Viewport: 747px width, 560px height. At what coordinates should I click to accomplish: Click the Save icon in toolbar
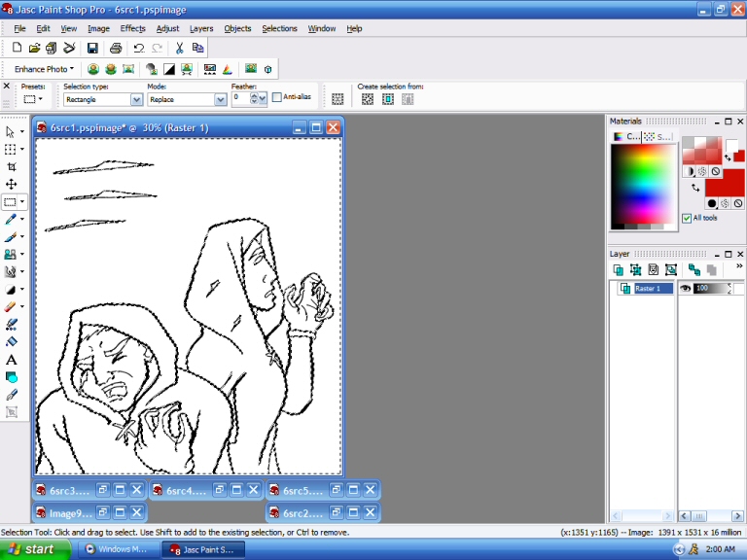coord(92,48)
